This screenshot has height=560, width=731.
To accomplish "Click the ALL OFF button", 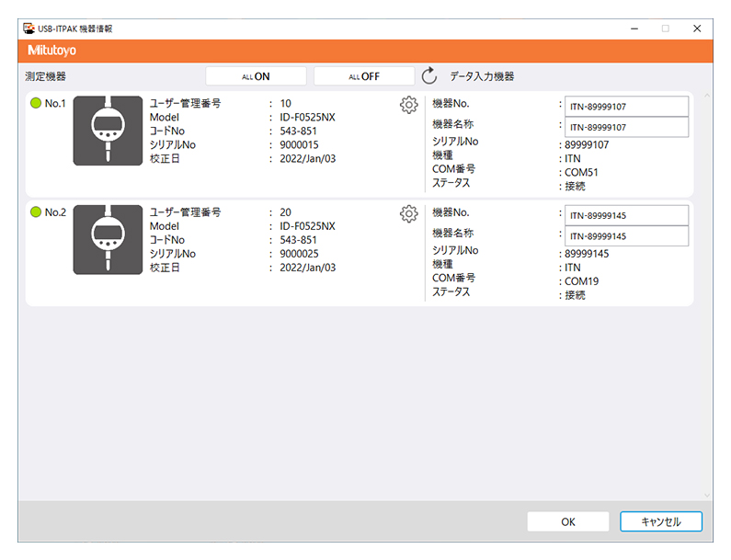I will pos(364,76).
